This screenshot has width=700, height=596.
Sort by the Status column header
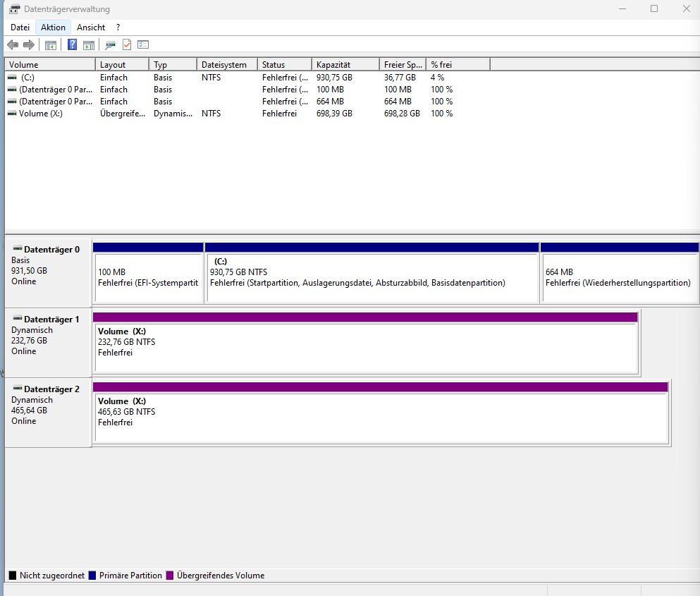pyautogui.click(x=285, y=65)
